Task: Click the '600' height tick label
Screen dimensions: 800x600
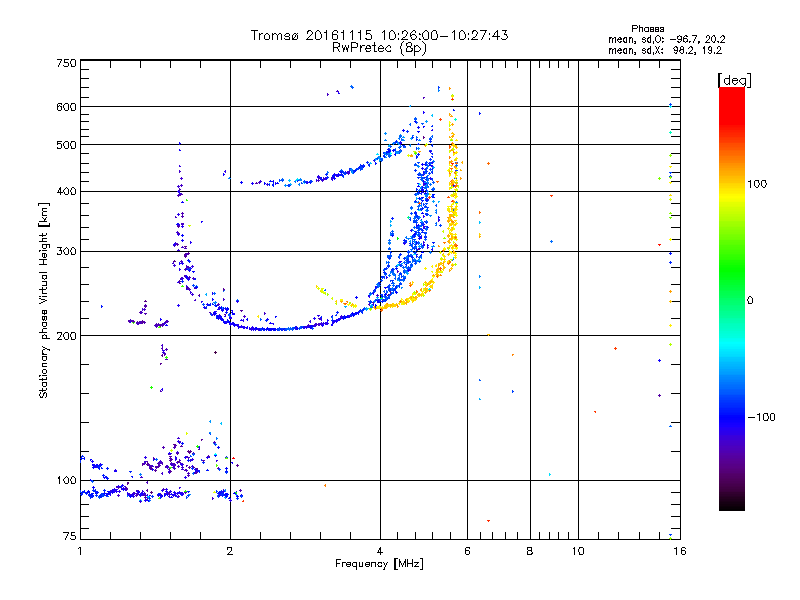Action: point(66,107)
